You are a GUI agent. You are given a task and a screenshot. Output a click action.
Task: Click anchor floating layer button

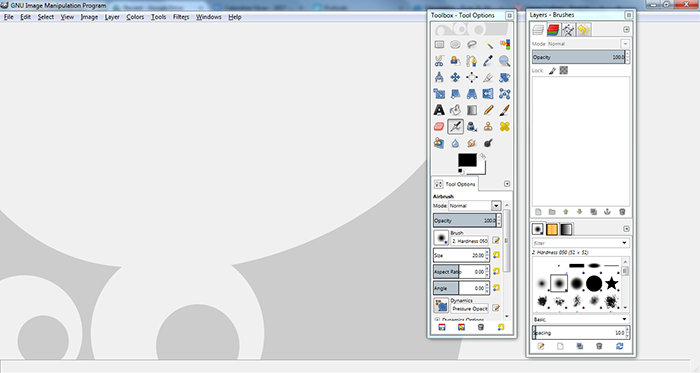tap(607, 212)
